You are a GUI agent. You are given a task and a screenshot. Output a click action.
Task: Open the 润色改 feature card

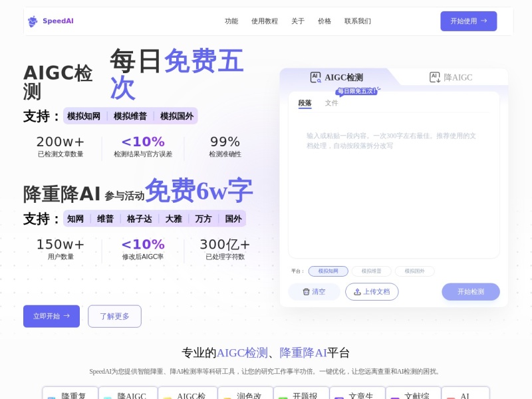[x=245, y=394]
